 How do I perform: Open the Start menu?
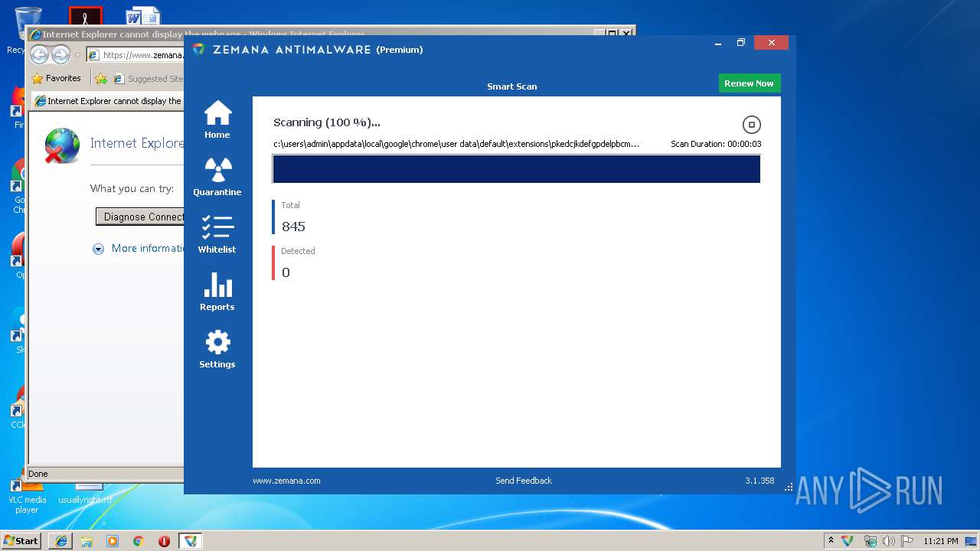(x=21, y=540)
